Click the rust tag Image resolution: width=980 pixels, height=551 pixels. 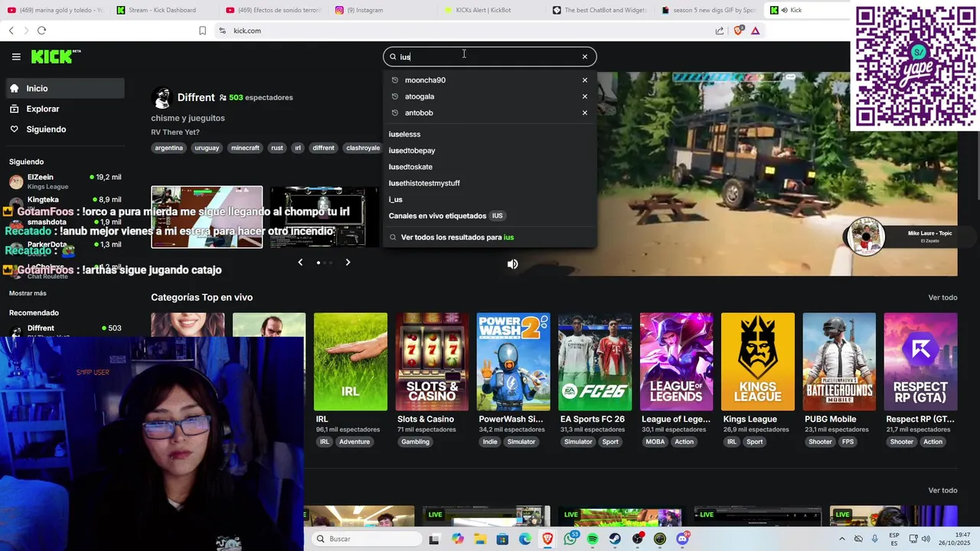click(276, 148)
